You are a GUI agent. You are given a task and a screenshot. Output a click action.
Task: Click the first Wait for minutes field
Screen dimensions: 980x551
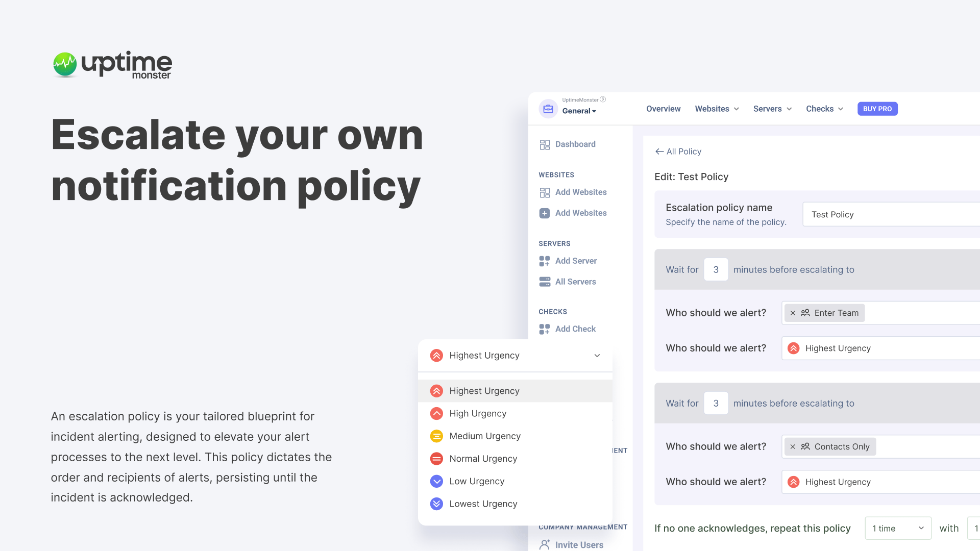click(x=716, y=270)
